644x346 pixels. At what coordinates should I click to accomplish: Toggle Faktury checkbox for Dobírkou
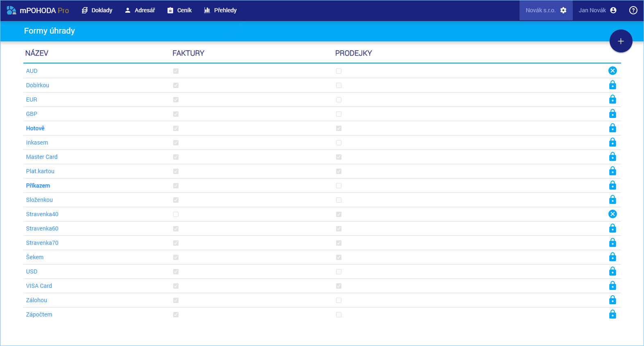[176, 85]
